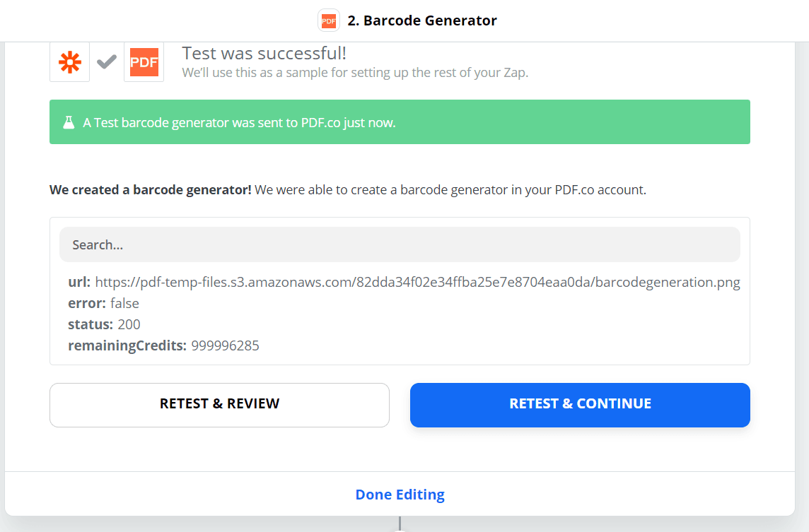Click the 'Test was successful!' heading

point(264,53)
